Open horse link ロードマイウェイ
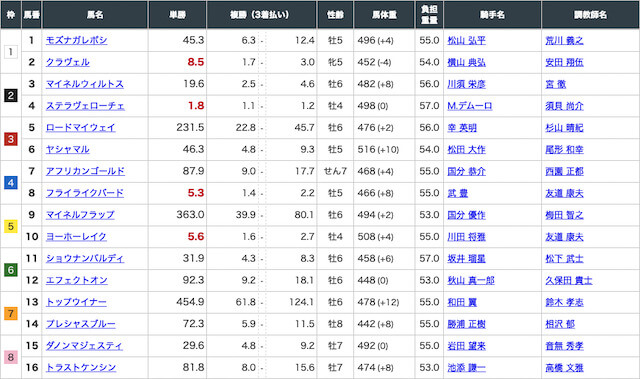The image size is (640, 379). (x=80, y=128)
